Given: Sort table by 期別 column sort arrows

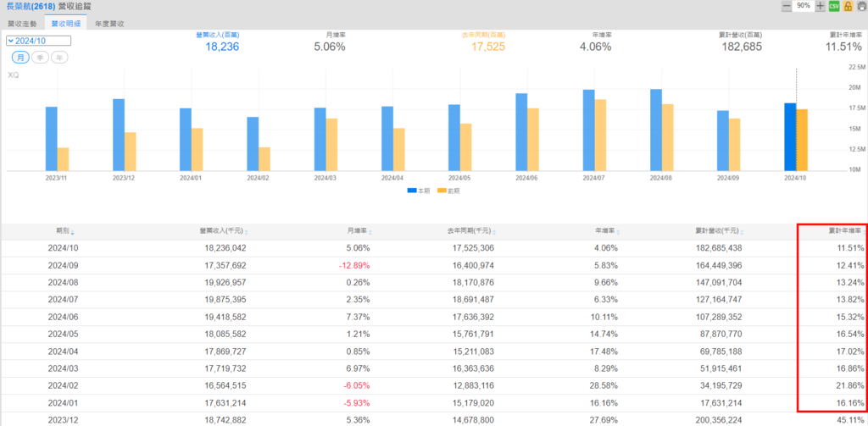Looking at the screenshot, I should click(73, 232).
